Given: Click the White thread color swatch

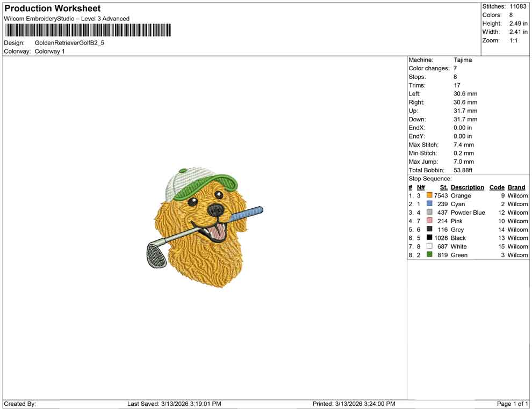Looking at the screenshot, I should point(429,246).
